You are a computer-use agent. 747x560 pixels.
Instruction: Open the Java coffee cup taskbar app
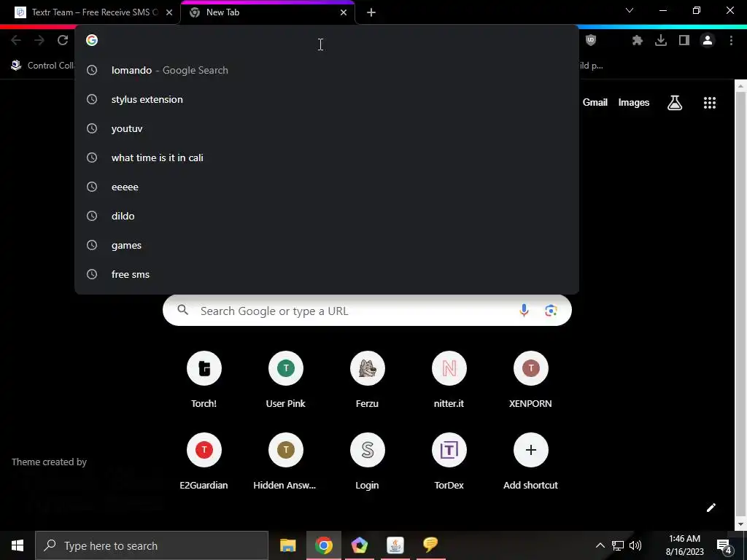395,545
